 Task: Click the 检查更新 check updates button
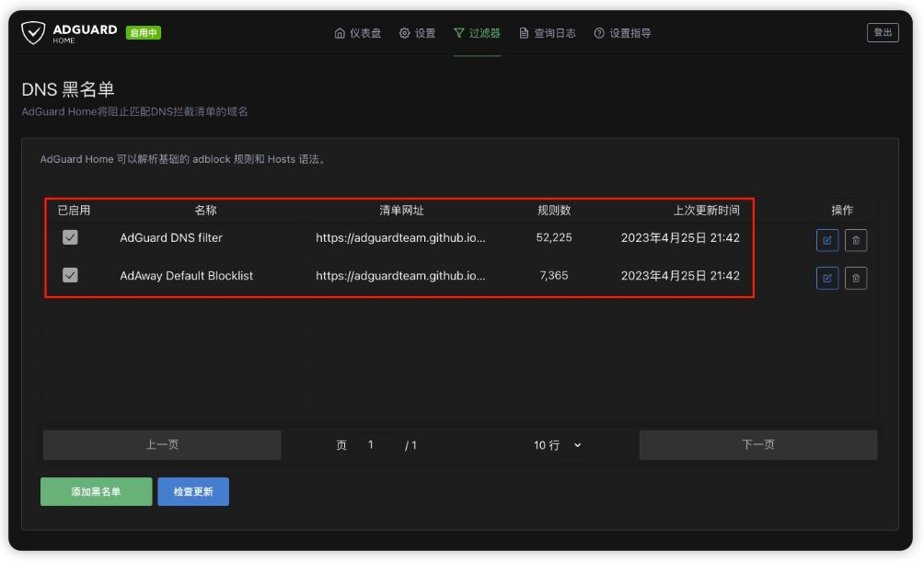point(193,491)
